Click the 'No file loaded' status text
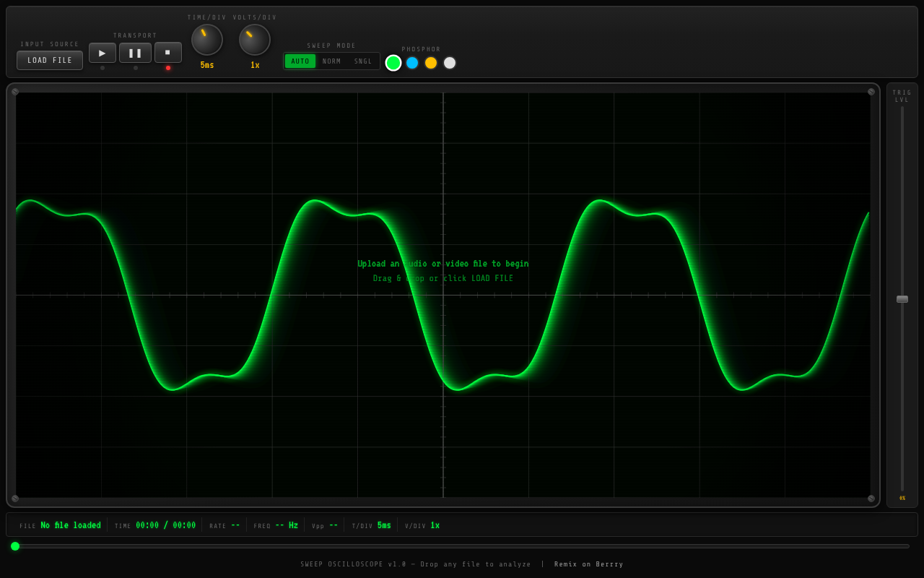 [71, 525]
